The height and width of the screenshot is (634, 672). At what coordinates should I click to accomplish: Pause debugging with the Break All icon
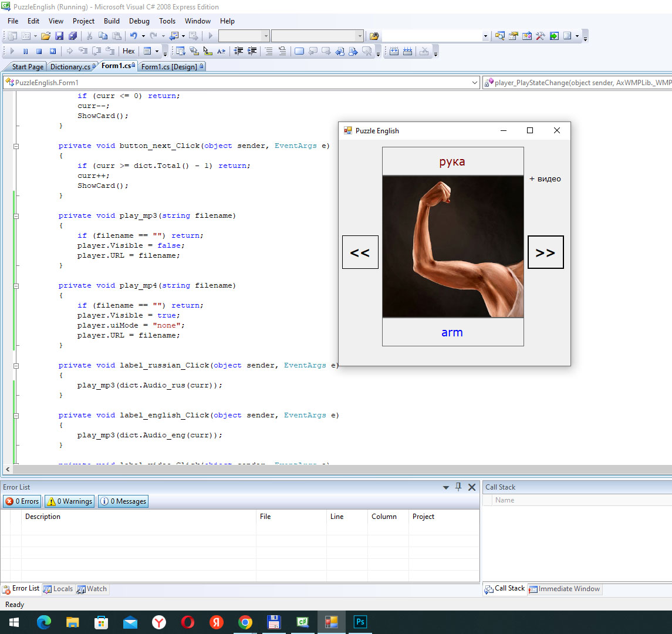tap(25, 51)
